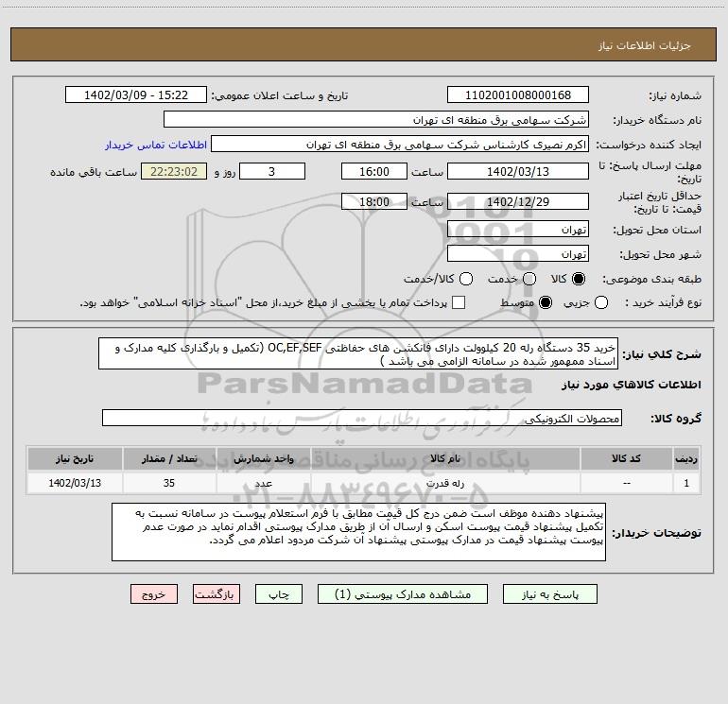Click the row number cell 1
Image resolution: width=728 pixels, height=704 pixels.
(686, 483)
